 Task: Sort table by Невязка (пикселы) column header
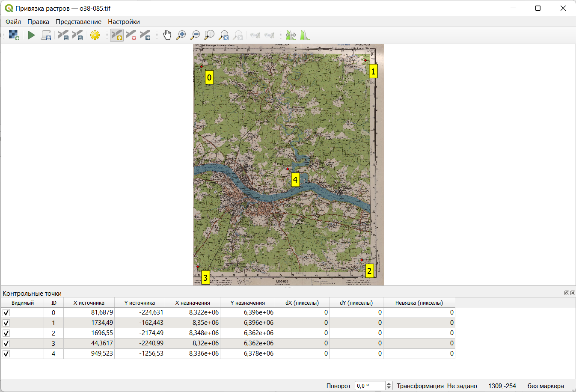tap(419, 303)
